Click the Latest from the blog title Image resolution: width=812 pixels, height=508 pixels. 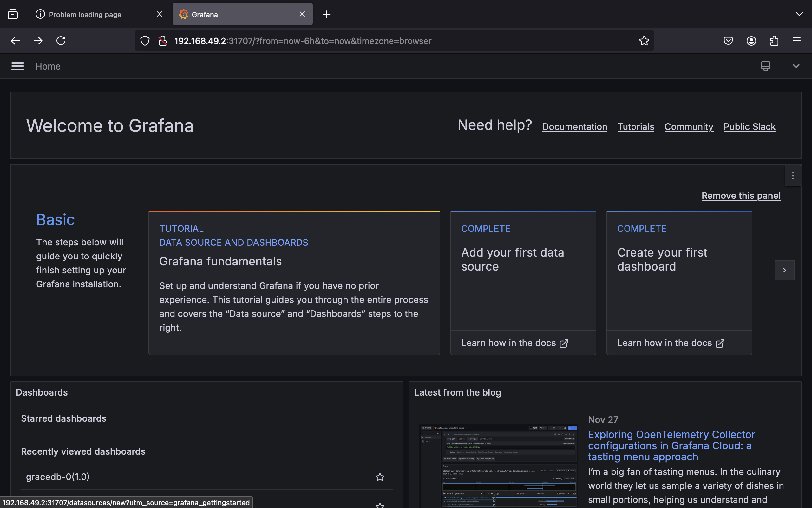(457, 392)
